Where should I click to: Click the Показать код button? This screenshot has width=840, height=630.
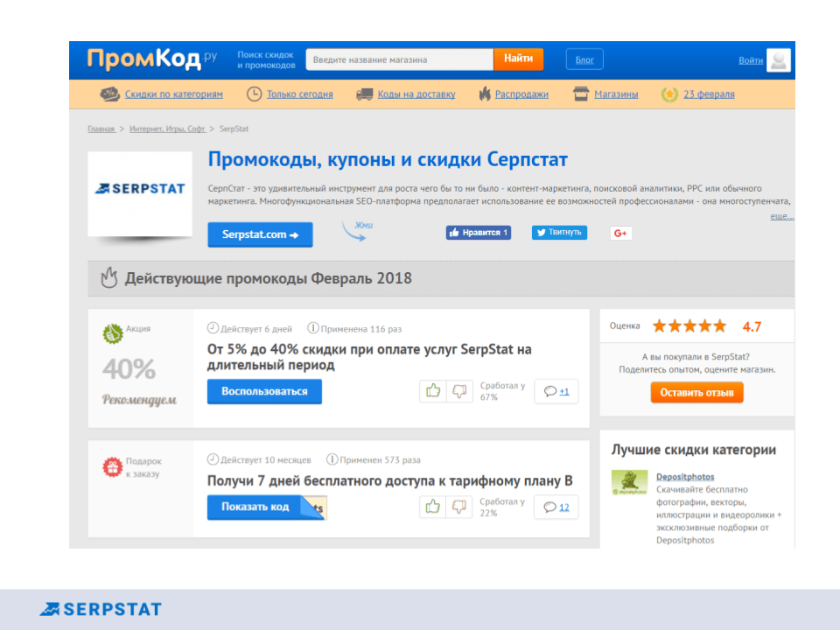tap(266, 507)
